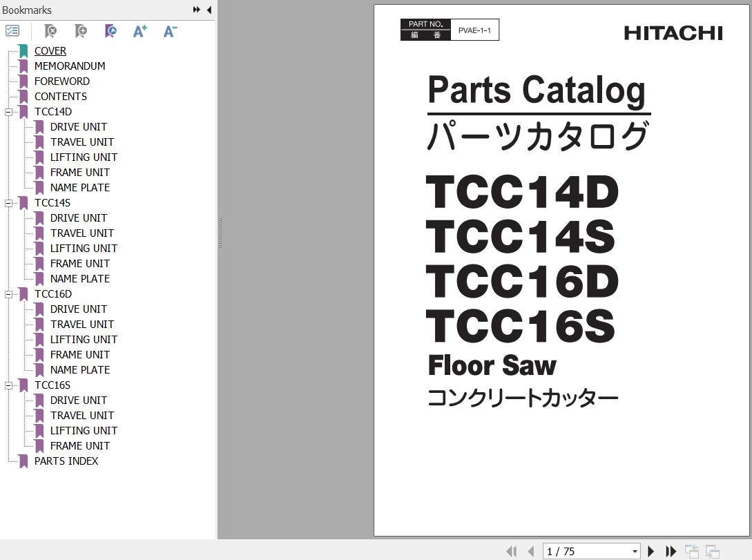Open TRAVEL UNIT under TCC14D

click(82, 142)
